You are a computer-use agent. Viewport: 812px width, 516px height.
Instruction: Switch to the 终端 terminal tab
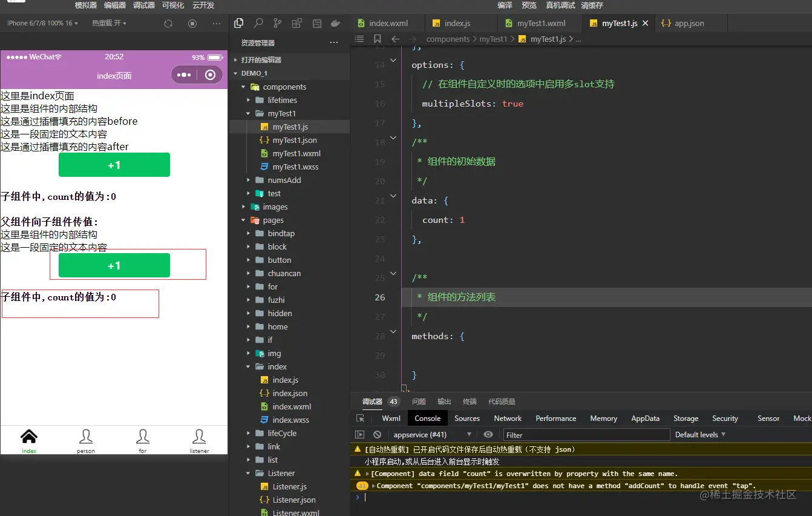click(x=470, y=402)
